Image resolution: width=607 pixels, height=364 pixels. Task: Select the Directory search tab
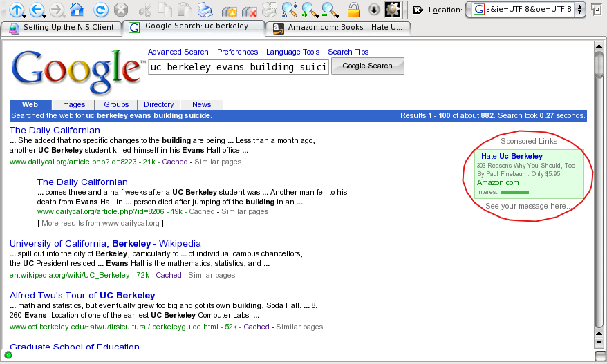(159, 104)
